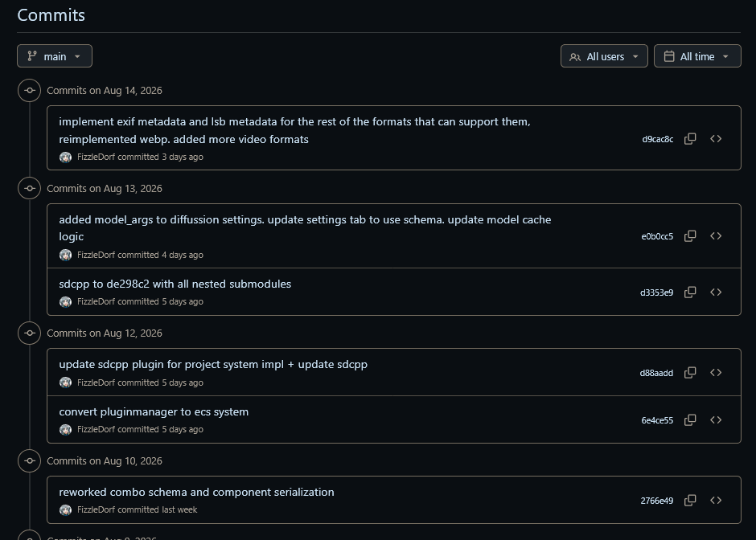Browse repository at commit d88aadd
The image size is (756, 540).
(x=716, y=372)
